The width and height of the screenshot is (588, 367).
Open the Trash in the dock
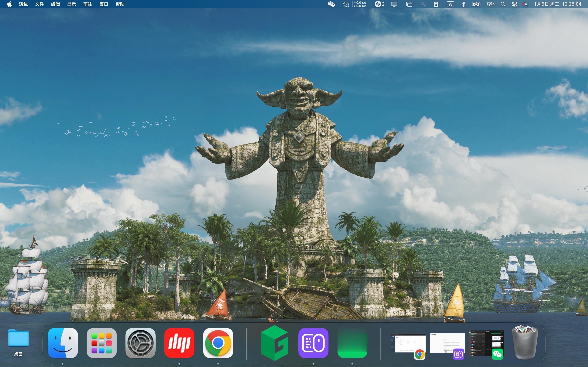(525, 343)
